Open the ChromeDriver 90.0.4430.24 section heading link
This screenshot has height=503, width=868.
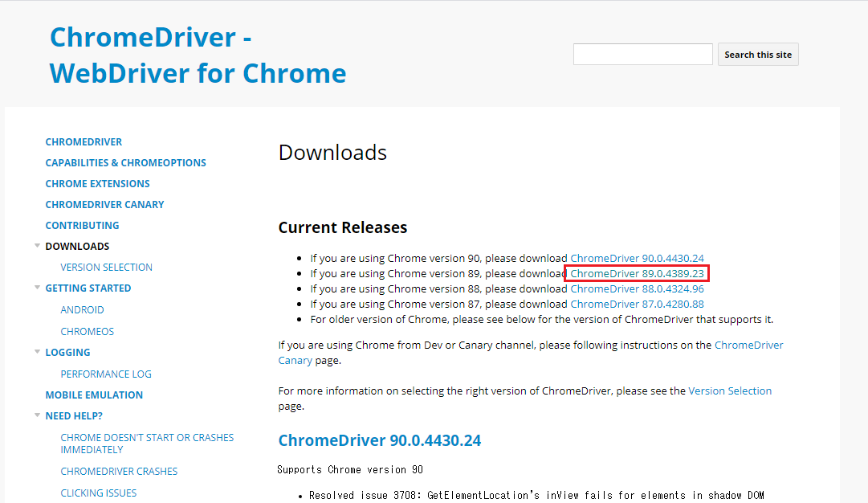379,440
